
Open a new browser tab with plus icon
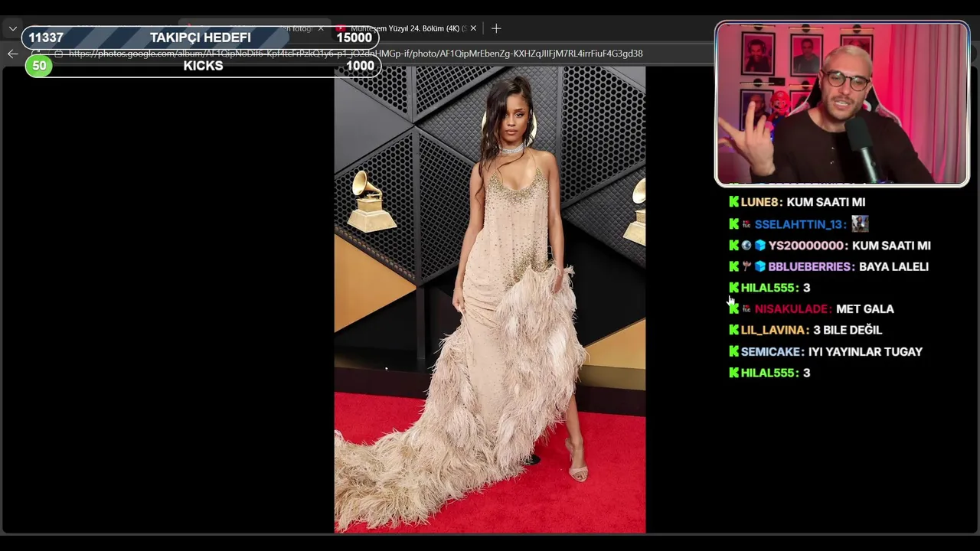click(496, 28)
